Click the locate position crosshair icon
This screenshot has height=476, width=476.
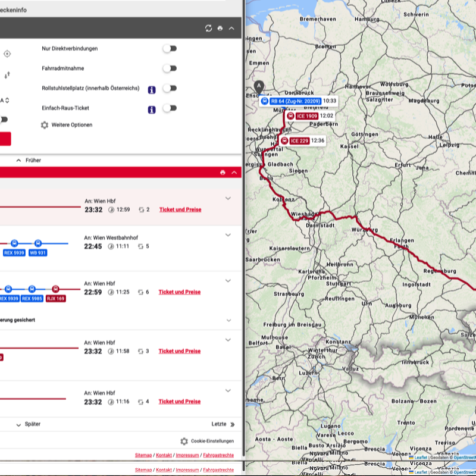[x=7, y=54]
